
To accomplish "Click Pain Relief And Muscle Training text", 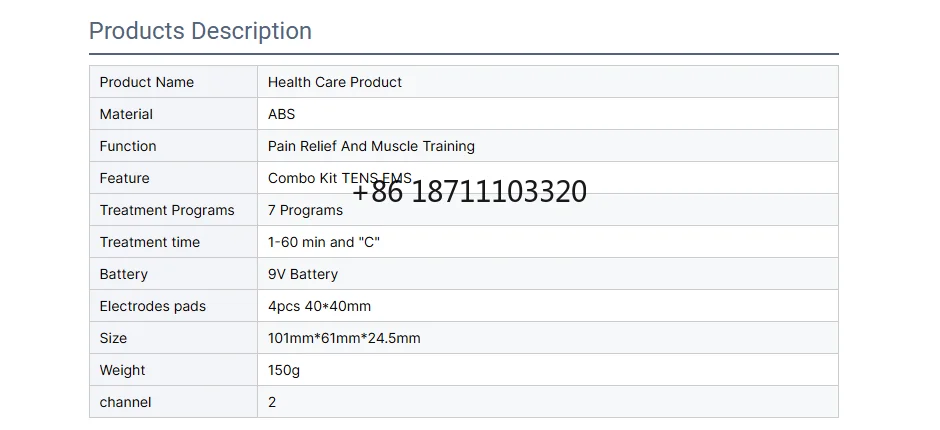I will pyautogui.click(x=371, y=146).
